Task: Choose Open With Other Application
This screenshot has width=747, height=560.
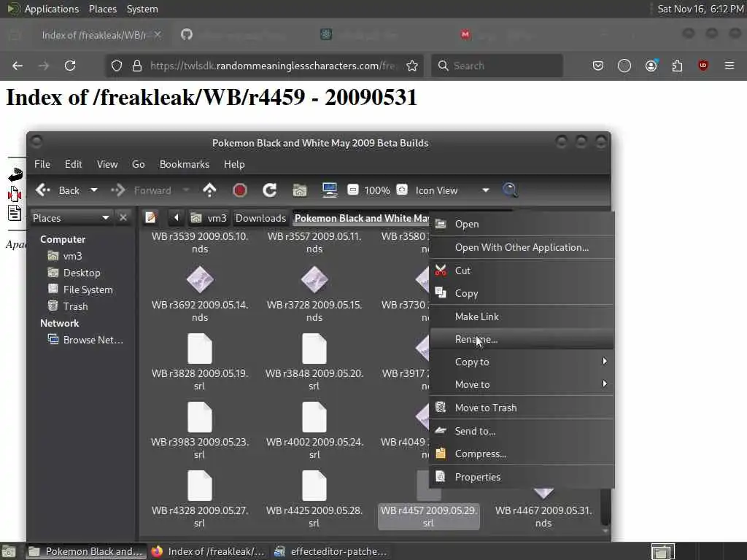Action: [x=522, y=247]
